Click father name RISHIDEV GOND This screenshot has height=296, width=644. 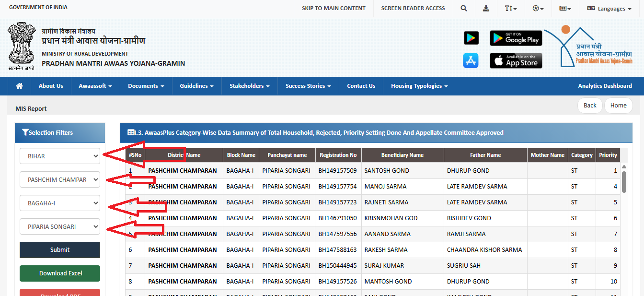click(469, 218)
